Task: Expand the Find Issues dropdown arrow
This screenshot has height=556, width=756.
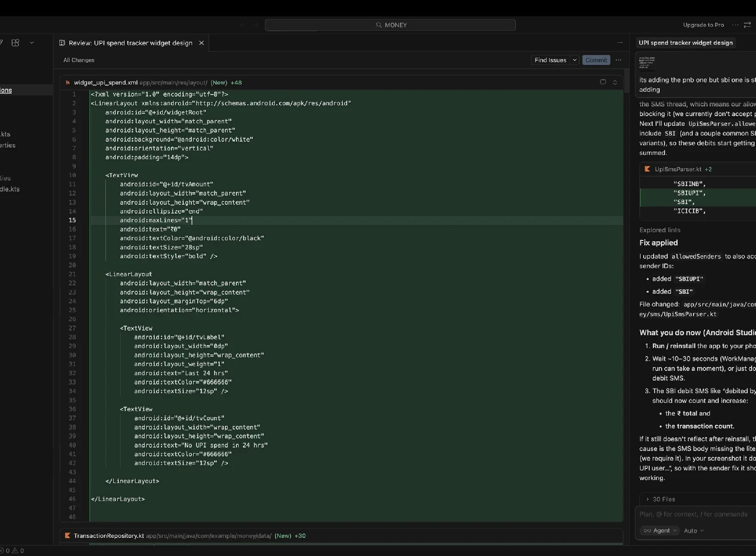Action: 575,60
